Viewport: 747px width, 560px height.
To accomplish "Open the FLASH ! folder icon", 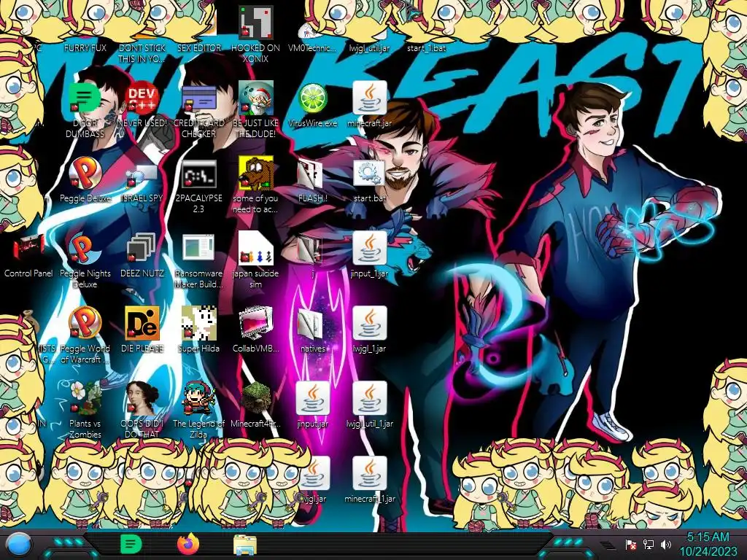I will click(x=312, y=174).
